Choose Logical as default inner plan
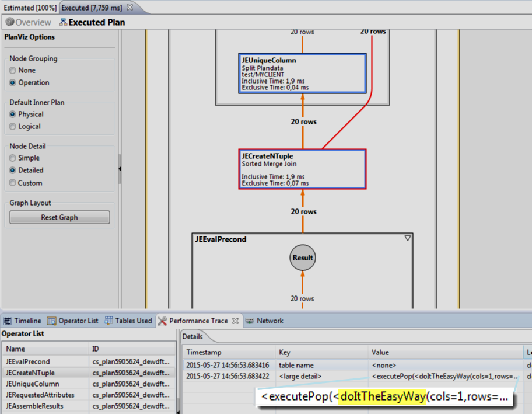Viewport: 532px width, 414px height. [x=13, y=127]
